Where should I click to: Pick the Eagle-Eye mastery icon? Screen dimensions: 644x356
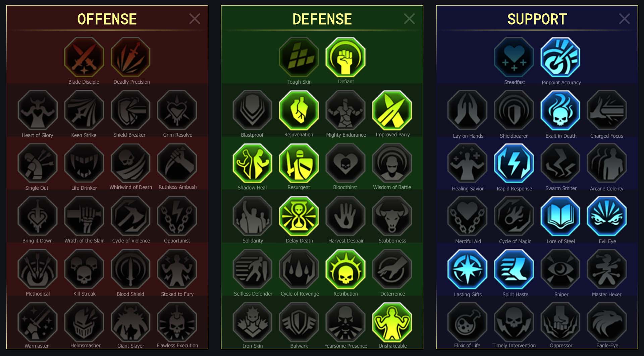pyautogui.click(x=607, y=322)
